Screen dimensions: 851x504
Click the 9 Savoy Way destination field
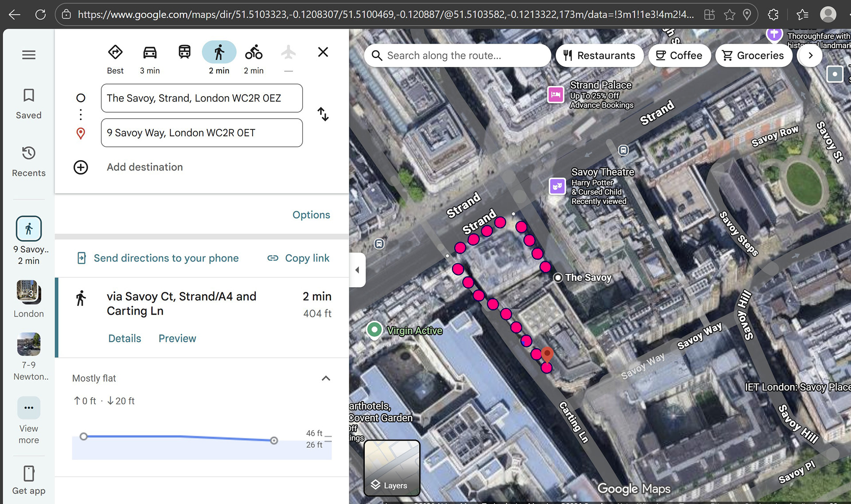(202, 133)
